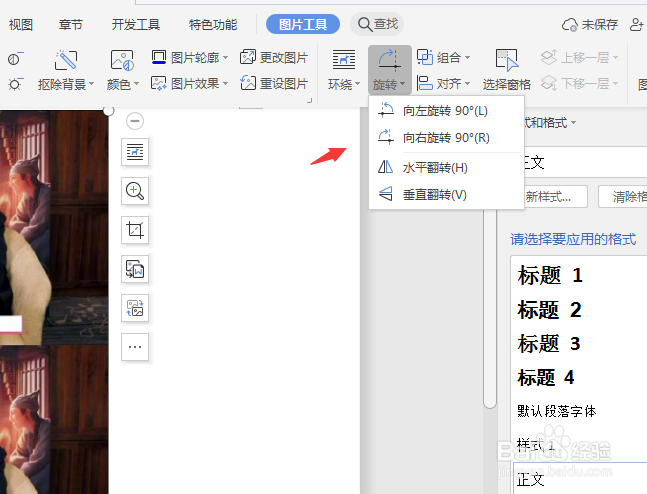647x494 pixels.
Task: Click the image rotation handle circle
Action: click(109, 111)
